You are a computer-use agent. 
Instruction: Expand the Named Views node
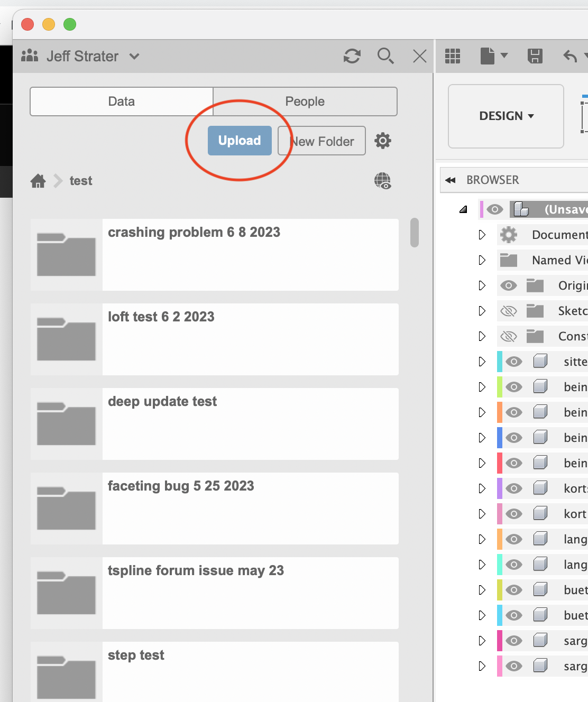(482, 260)
